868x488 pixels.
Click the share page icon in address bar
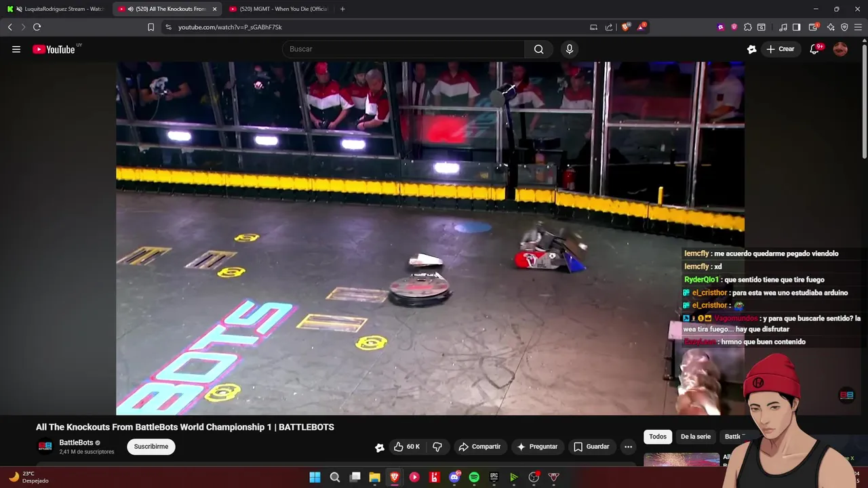[x=608, y=27]
